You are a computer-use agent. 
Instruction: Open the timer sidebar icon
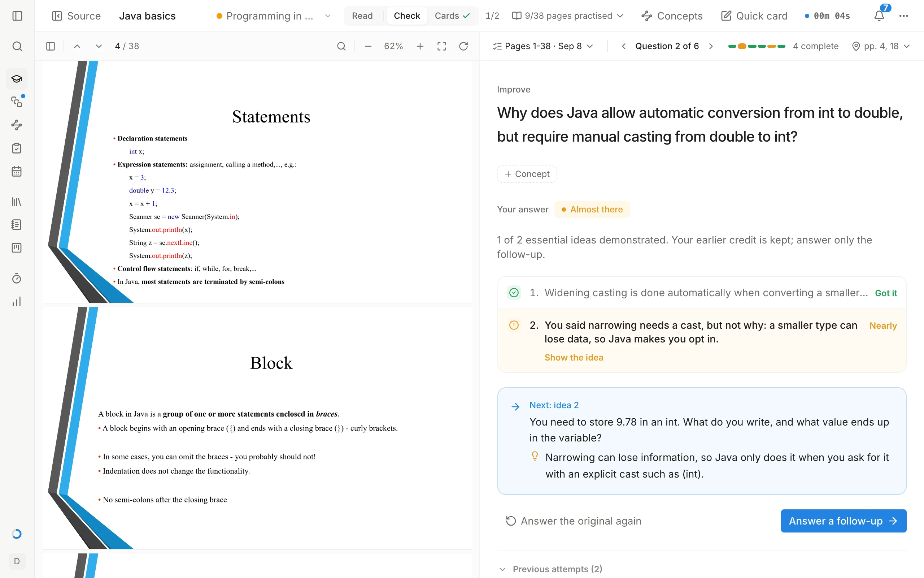[17, 278]
